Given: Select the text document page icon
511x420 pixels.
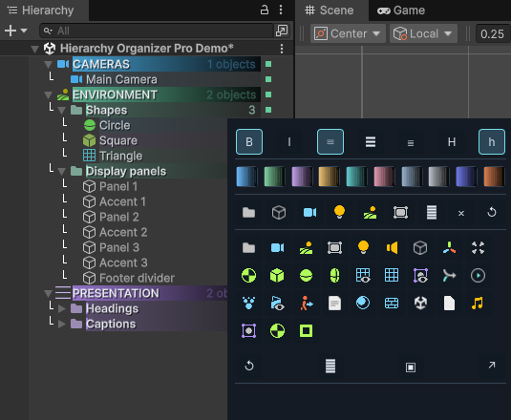Looking at the screenshot, I should (x=334, y=304).
